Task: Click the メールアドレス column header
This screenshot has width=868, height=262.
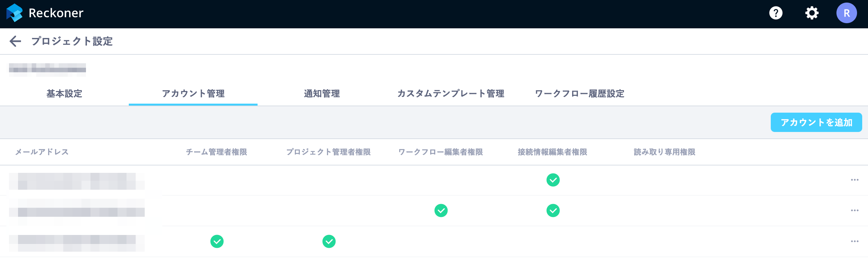Action: click(x=42, y=152)
